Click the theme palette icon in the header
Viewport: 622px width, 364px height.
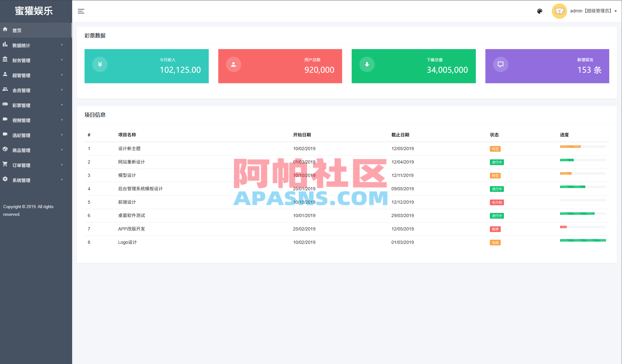(540, 11)
